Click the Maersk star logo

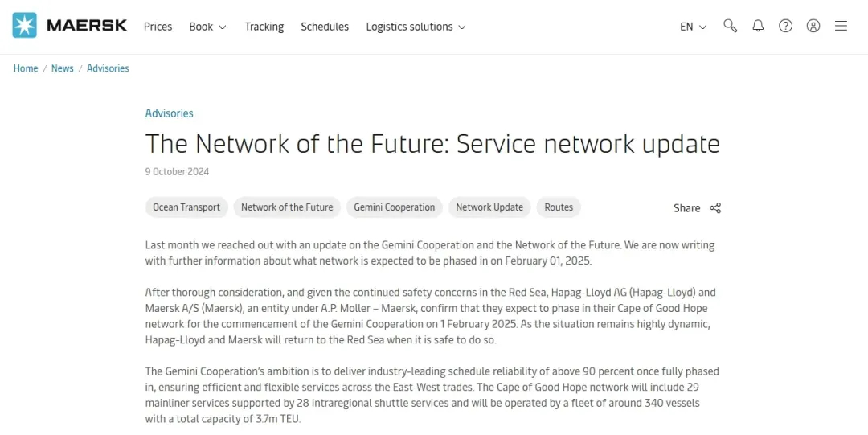tap(25, 26)
